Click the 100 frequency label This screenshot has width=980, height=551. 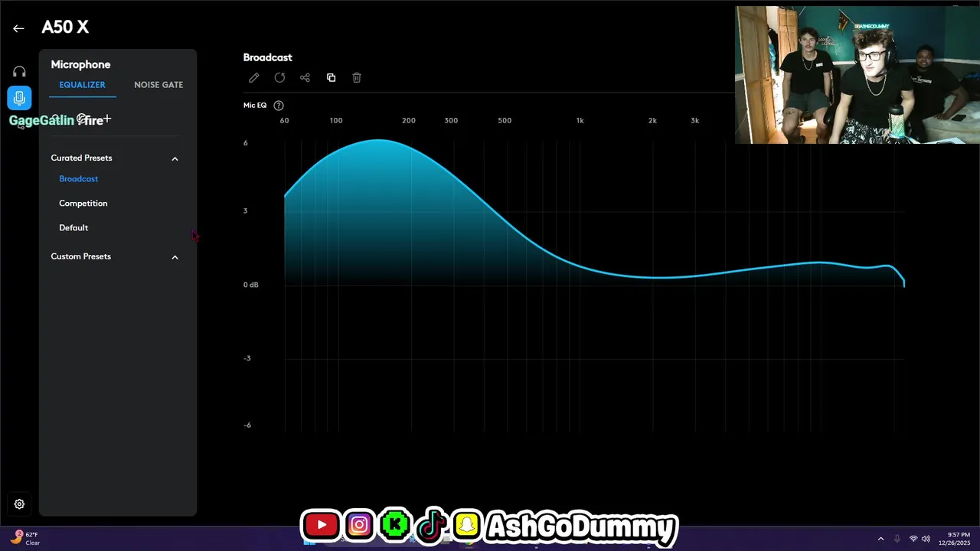tap(336, 121)
